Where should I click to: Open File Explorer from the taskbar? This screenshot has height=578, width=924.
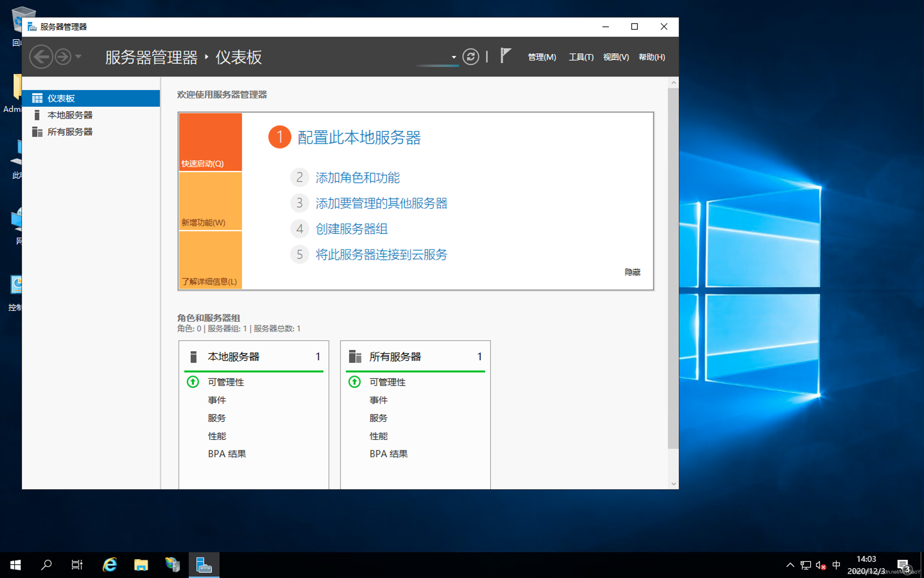coord(141,565)
